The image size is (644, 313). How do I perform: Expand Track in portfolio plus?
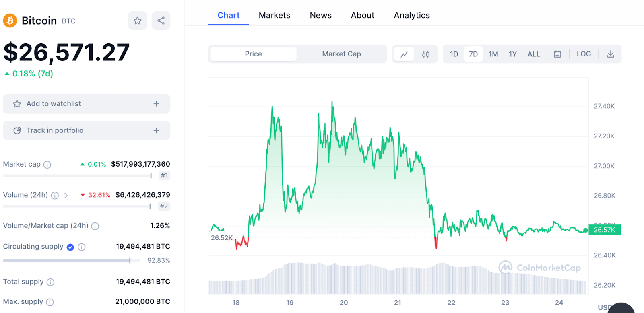pos(156,130)
